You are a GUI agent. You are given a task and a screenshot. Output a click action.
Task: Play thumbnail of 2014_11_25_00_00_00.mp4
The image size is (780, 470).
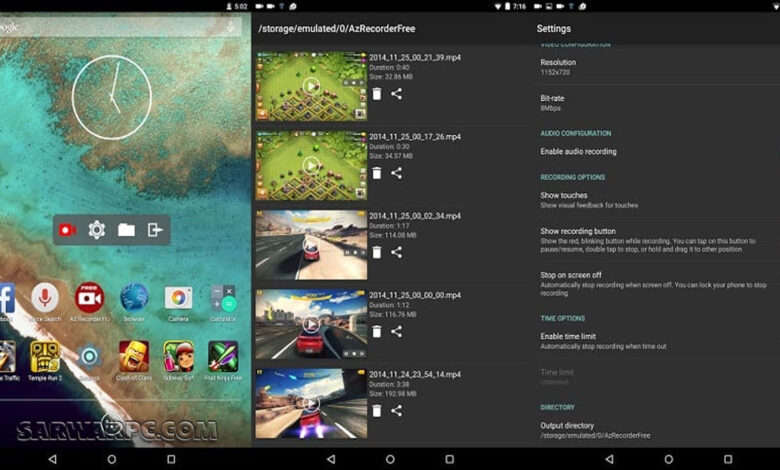click(x=311, y=324)
